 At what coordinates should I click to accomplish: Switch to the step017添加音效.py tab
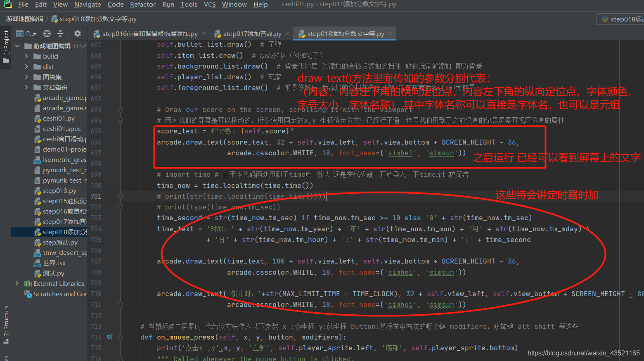249,34
